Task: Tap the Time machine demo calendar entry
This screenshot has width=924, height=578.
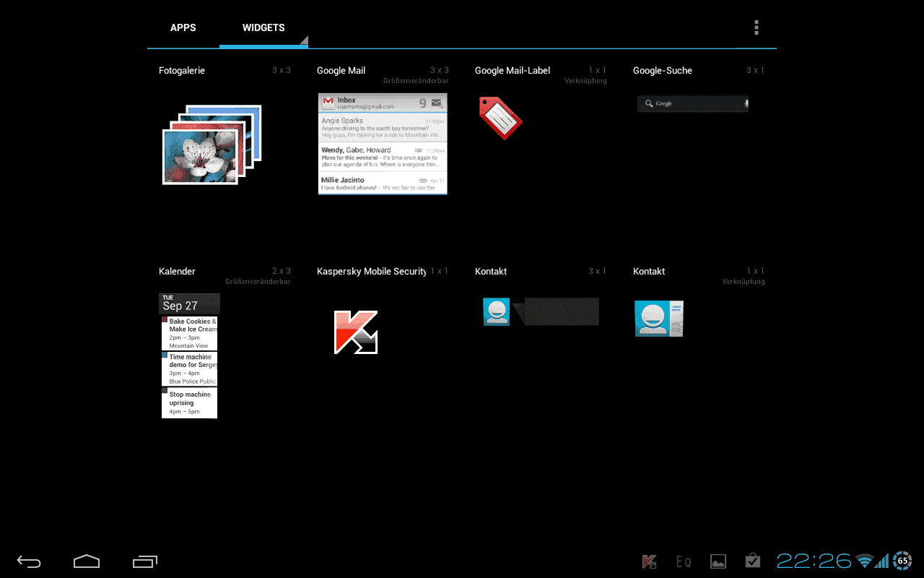Action: pos(190,368)
